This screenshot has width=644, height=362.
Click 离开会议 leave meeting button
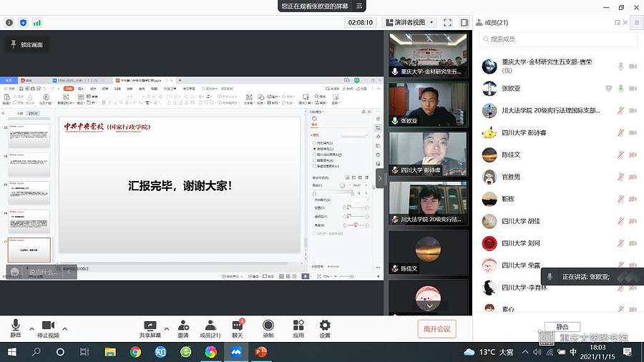436,328
